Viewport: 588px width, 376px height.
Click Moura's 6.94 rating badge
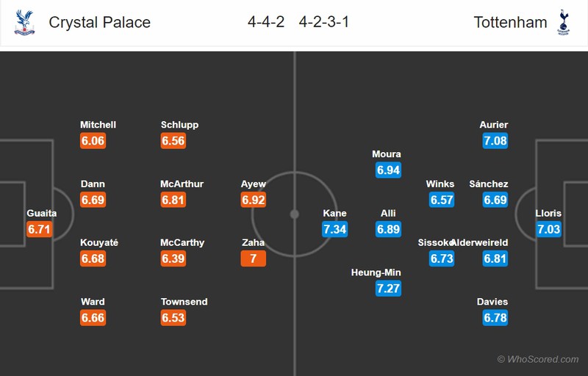[x=389, y=170]
